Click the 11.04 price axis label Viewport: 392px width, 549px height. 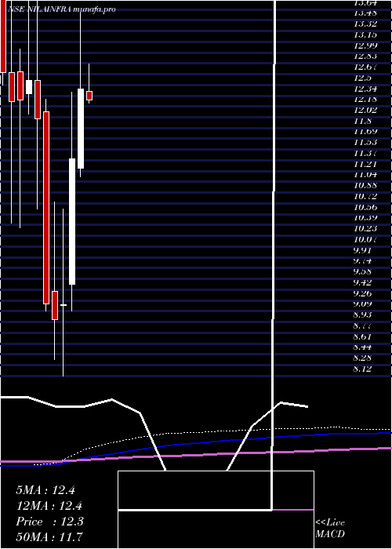tap(365, 174)
